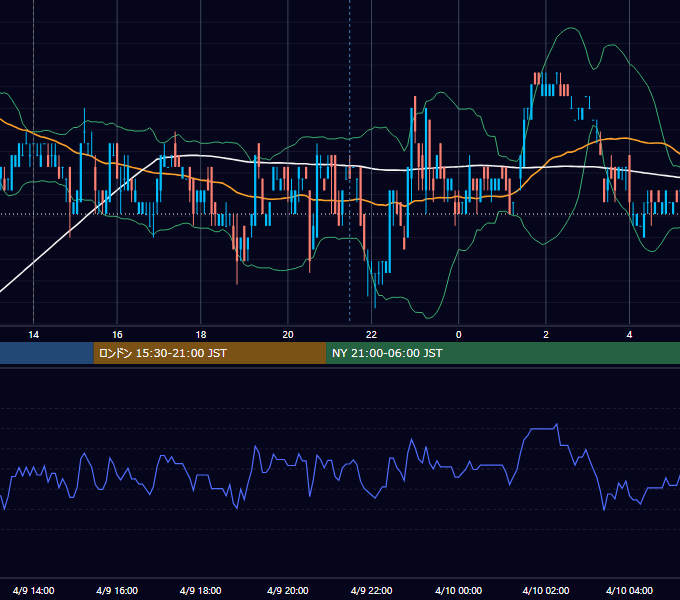This screenshot has height=600, width=680.
Task: Click the '0' hour label on chart axis
Action: click(458, 335)
